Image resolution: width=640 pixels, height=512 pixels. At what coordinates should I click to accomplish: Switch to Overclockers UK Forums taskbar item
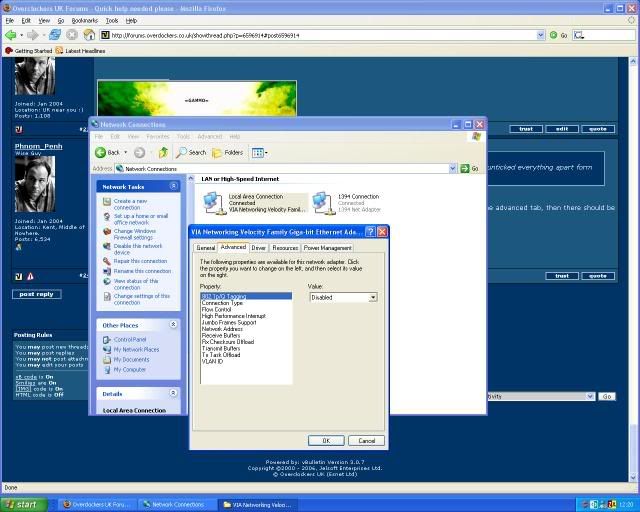[97, 505]
